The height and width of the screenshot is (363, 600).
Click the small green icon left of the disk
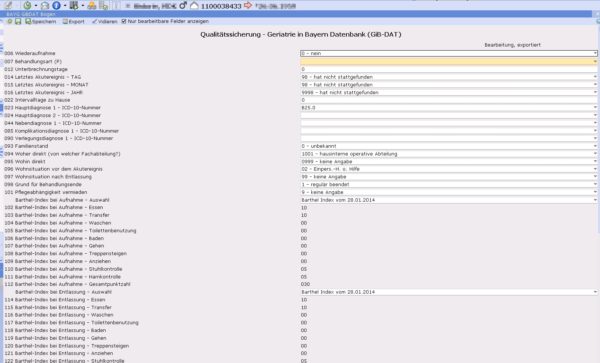click(10, 21)
